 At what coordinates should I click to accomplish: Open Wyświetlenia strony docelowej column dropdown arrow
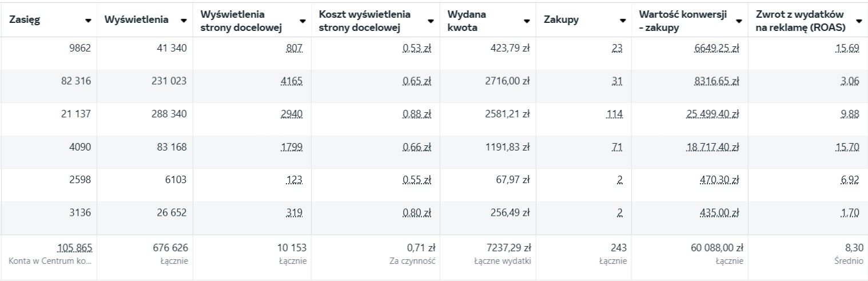tap(303, 20)
